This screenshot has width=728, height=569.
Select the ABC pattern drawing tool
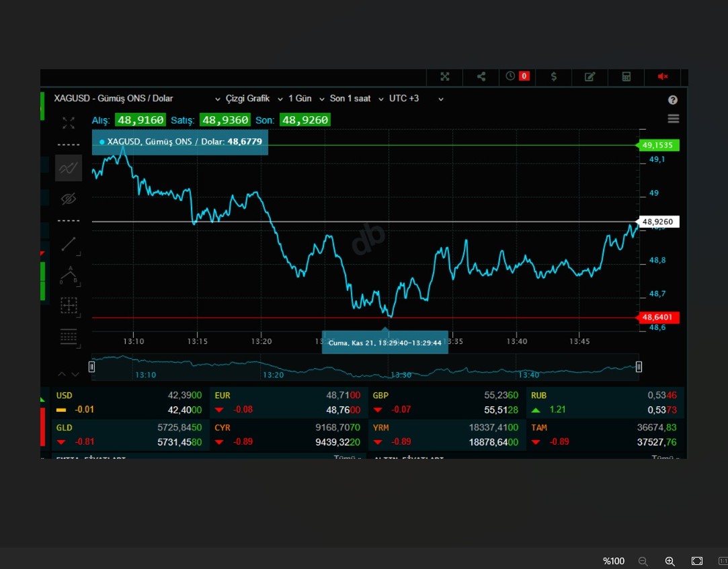(x=69, y=275)
